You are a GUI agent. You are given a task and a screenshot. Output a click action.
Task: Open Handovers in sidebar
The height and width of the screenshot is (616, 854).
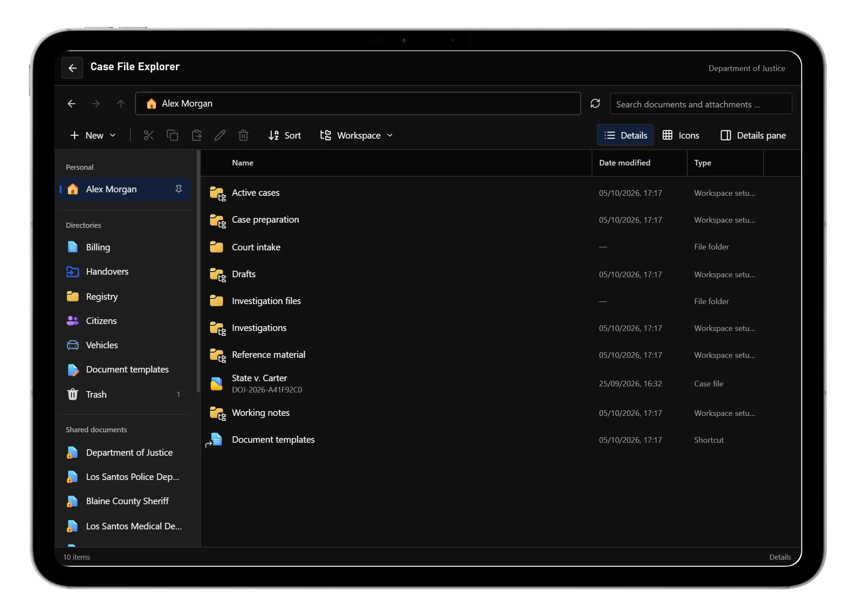125,272
